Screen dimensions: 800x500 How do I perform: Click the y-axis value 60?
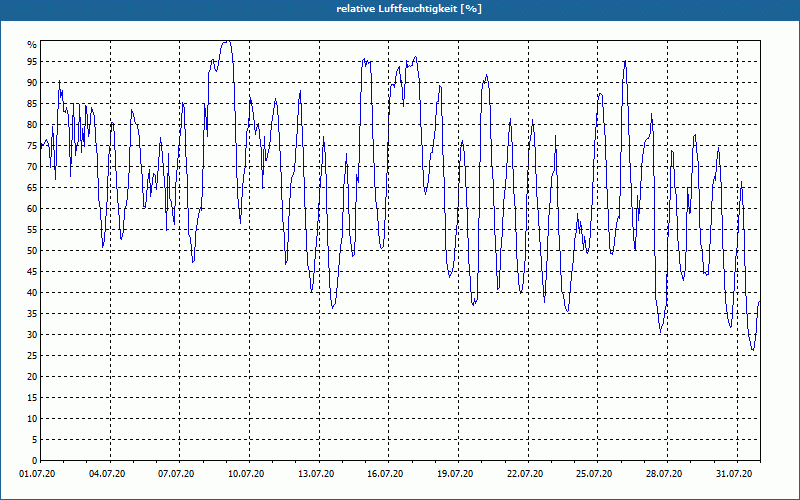coord(32,209)
